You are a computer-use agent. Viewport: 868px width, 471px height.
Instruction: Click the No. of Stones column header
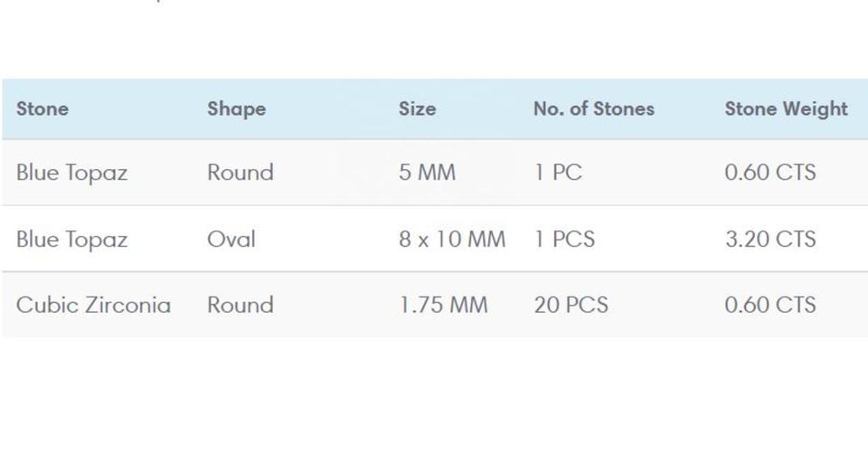[593, 108]
